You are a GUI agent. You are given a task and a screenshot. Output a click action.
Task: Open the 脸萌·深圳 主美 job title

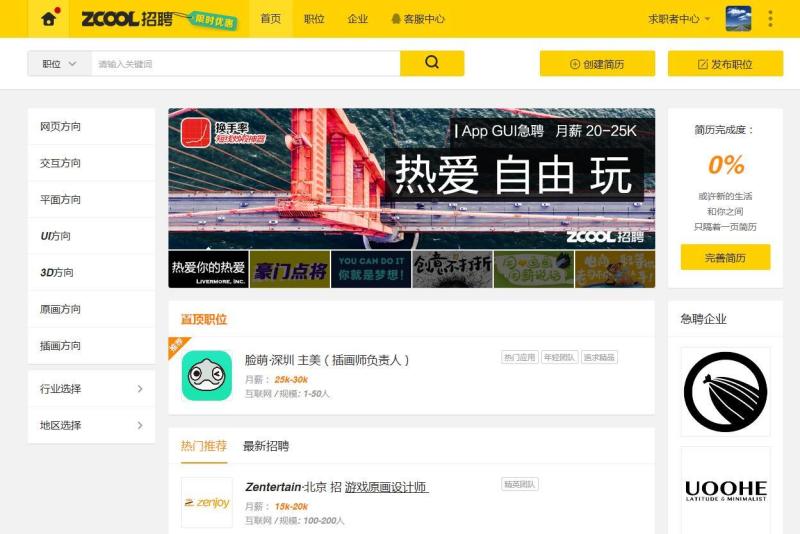[x=327, y=360]
